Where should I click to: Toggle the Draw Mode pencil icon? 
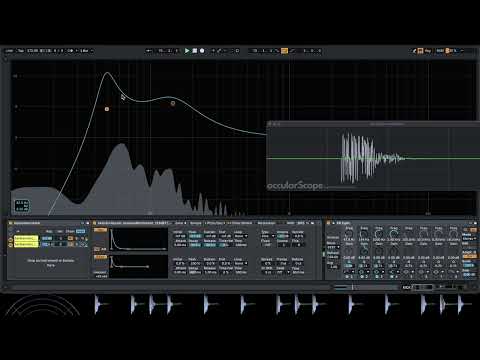point(414,51)
